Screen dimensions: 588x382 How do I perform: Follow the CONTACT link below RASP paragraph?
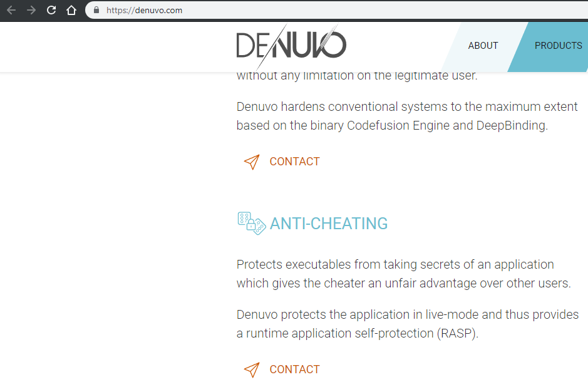[295, 369]
